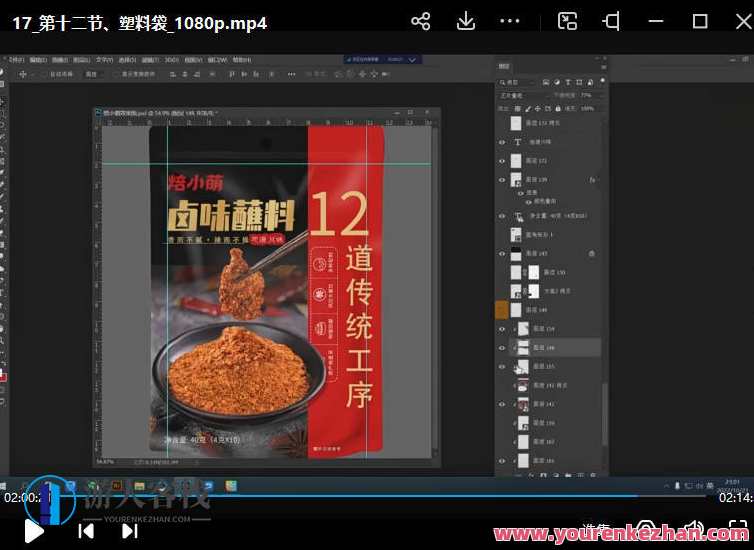Hide the Color Overlay effect of layer 139

point(528,202)
